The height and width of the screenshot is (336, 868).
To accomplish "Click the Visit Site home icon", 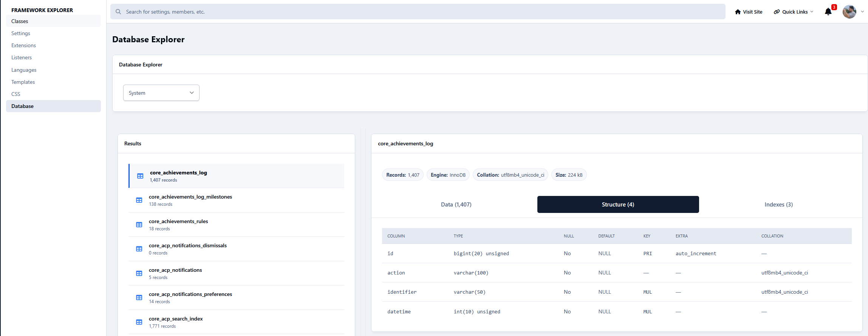I will pos(738,12).
